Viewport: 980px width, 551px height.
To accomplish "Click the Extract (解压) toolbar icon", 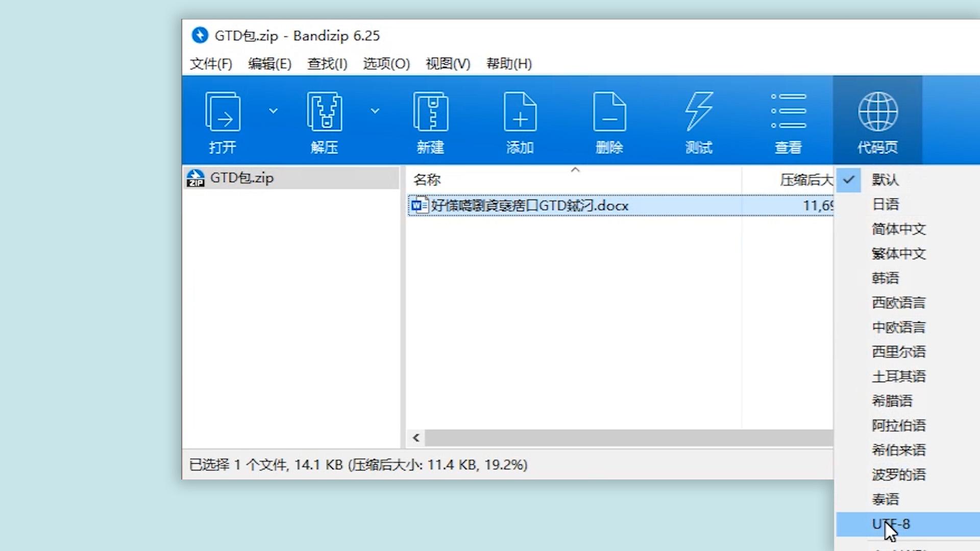I will click(324, 112).
